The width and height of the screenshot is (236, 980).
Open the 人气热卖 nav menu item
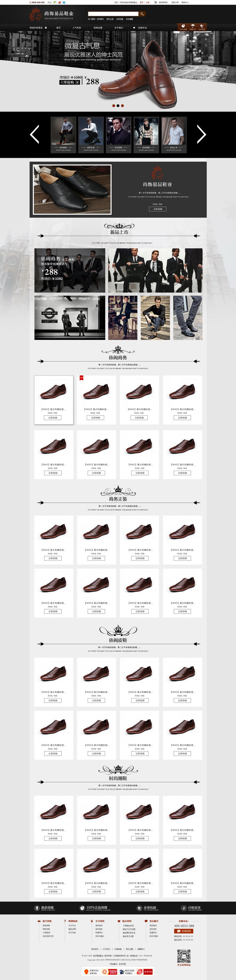coord(76,28)
